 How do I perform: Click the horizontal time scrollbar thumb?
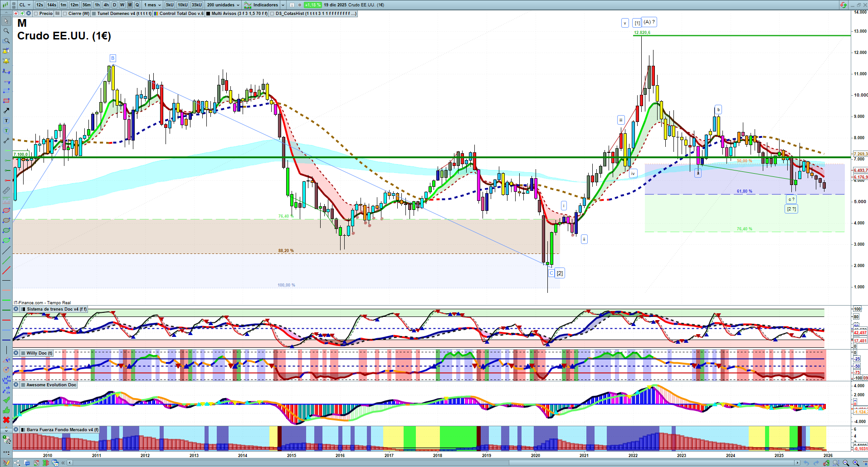pos(652,463)
